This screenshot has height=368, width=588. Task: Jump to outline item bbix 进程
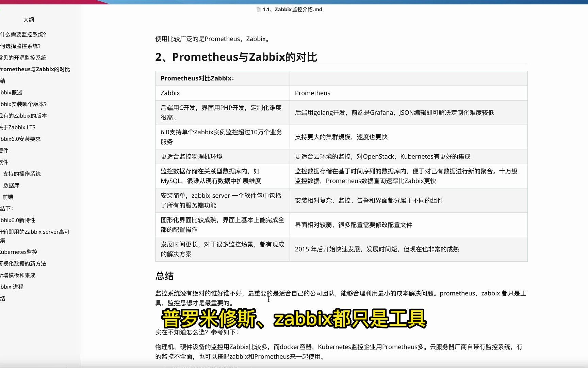(12, 287)
